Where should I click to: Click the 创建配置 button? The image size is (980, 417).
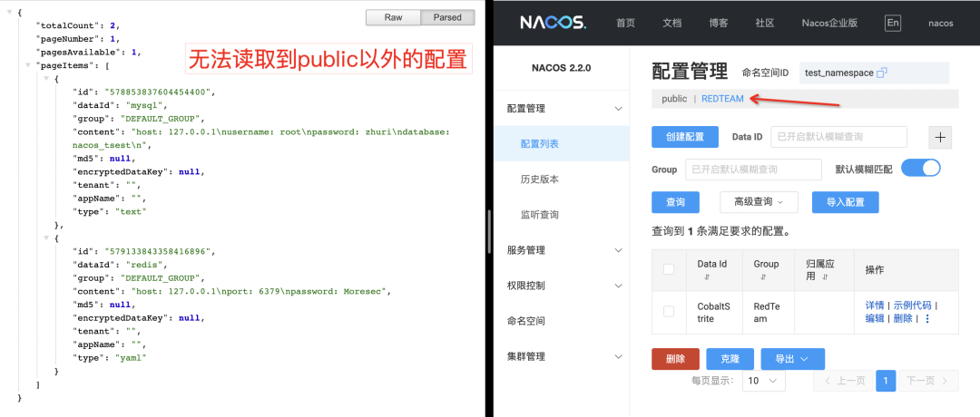click(x=685, y=137)
